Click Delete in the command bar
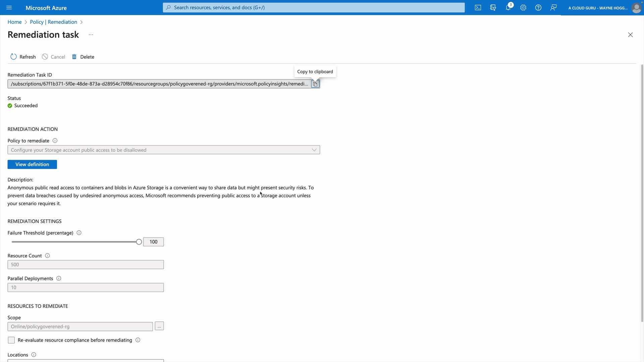The width and height of the screenshot is (644, 362). (x=83, y=57)
